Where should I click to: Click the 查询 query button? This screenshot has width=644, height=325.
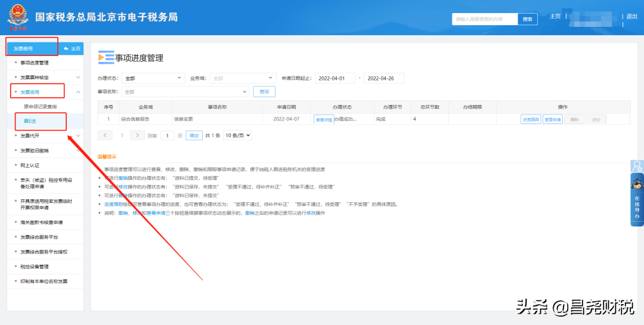coord(264,92)
